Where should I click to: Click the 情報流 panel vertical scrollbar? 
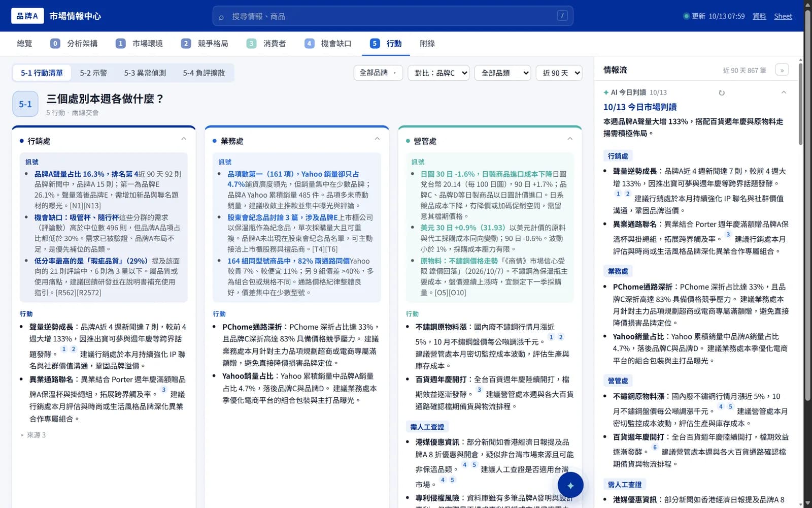coord(801,104)
